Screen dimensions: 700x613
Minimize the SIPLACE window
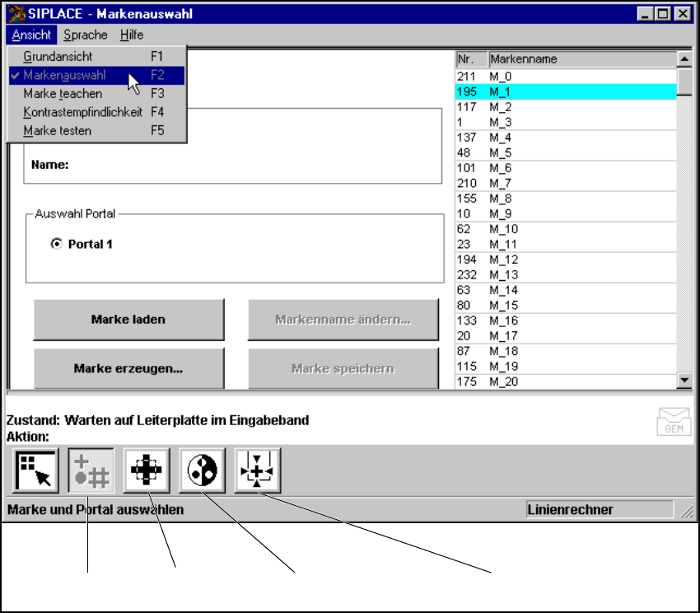pos(645,14)
